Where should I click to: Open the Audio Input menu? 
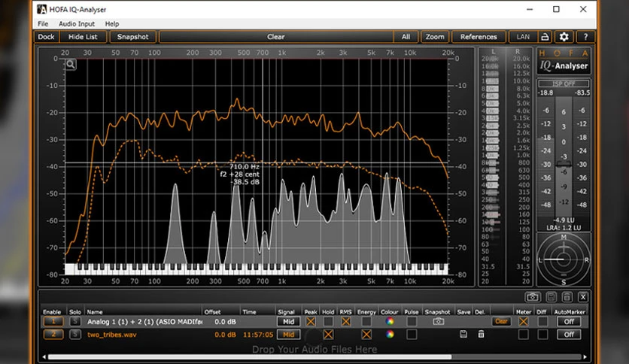coord(77,23)
